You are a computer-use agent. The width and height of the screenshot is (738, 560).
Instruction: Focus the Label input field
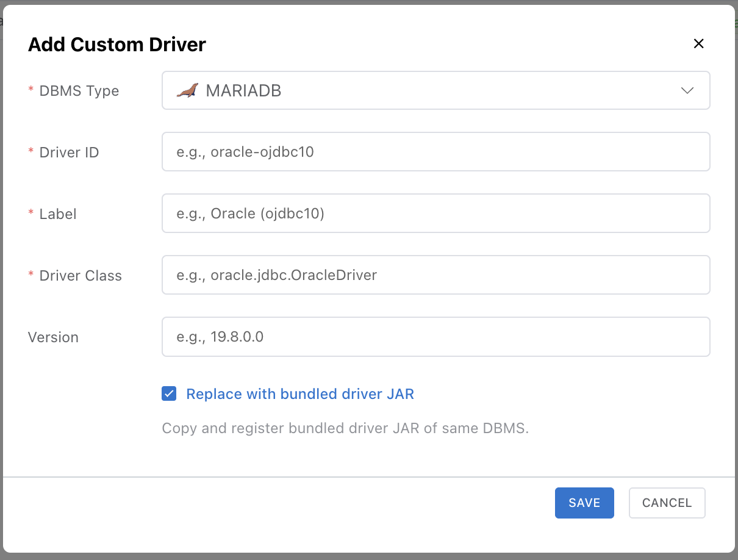click(x=435, y=214)
